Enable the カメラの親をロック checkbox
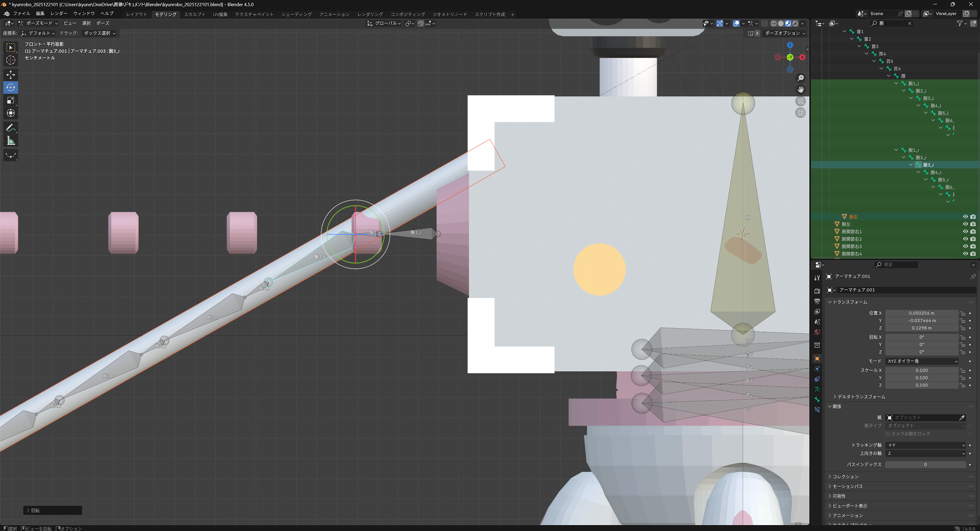980x531 pixels. [888, 434]
